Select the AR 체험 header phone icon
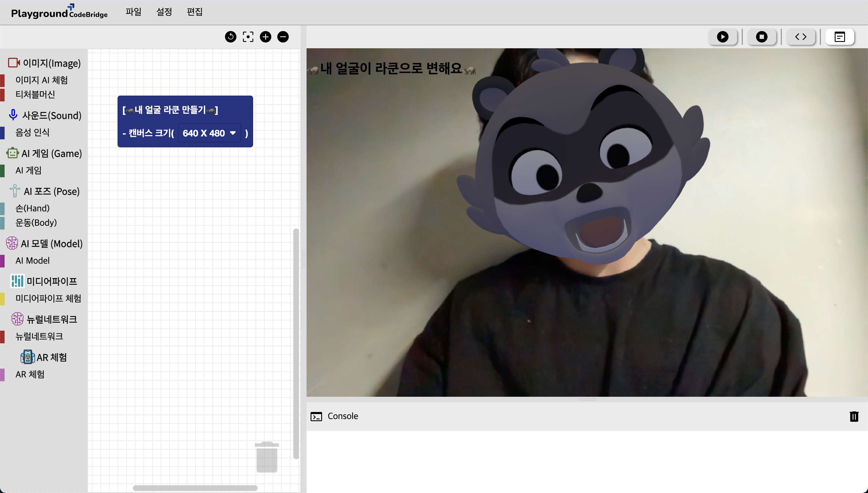The height and width of the screenshot is (493, 868). pyautogui.click(x=28, y=357)
